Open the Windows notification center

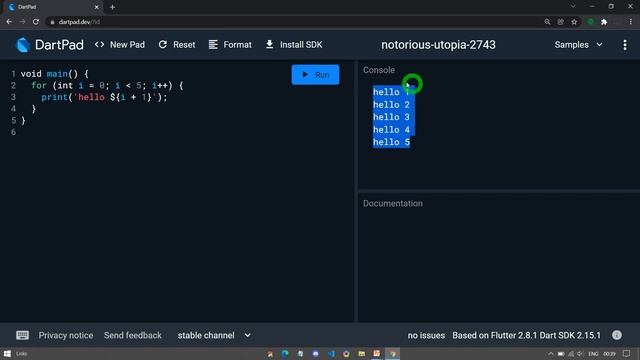pos(627,354)
